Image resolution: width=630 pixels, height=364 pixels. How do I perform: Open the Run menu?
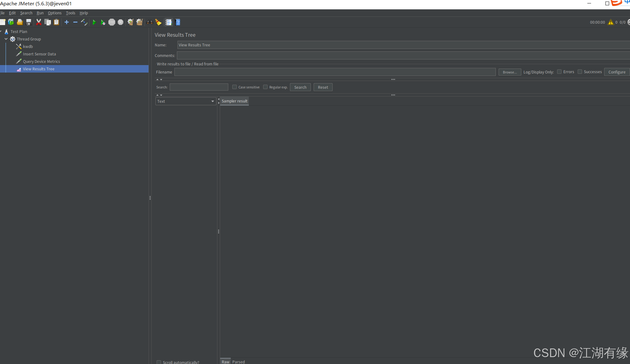(40, 13)
